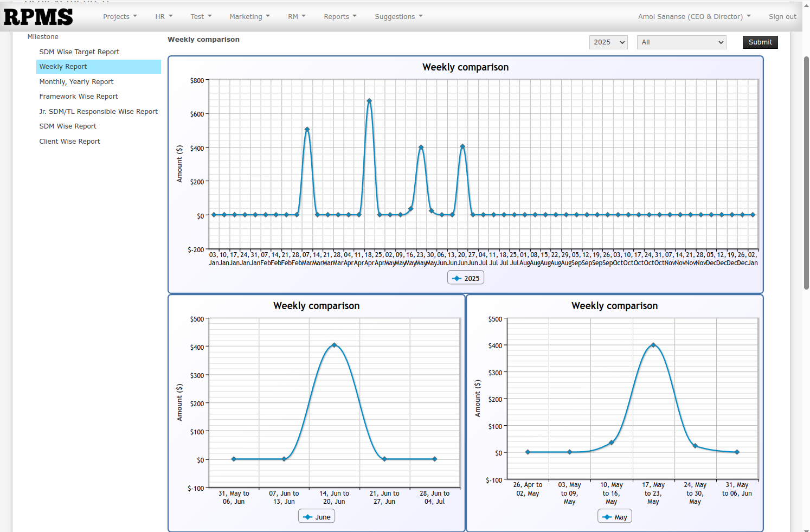Screen dimensions: 810x532
Task: Open the Milestone sidebar item
Action: [x=43, y=37]
